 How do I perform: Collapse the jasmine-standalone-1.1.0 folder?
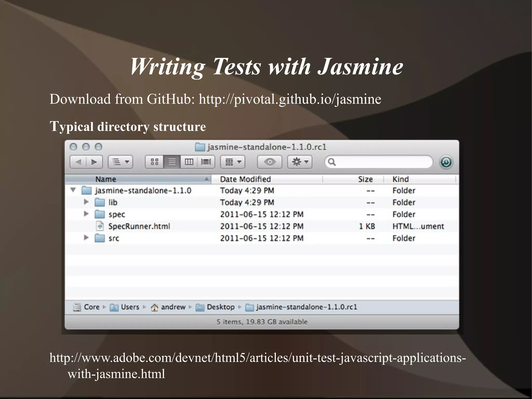73,190
